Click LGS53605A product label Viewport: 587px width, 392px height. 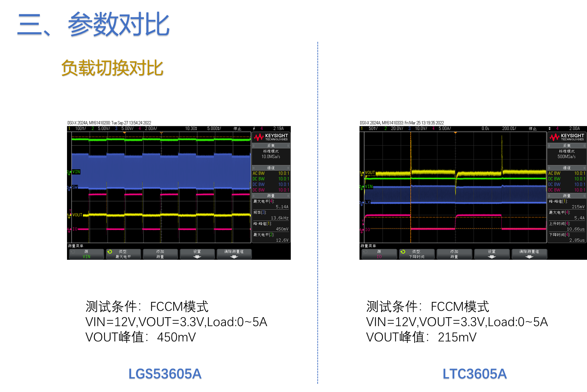(165, 374)
